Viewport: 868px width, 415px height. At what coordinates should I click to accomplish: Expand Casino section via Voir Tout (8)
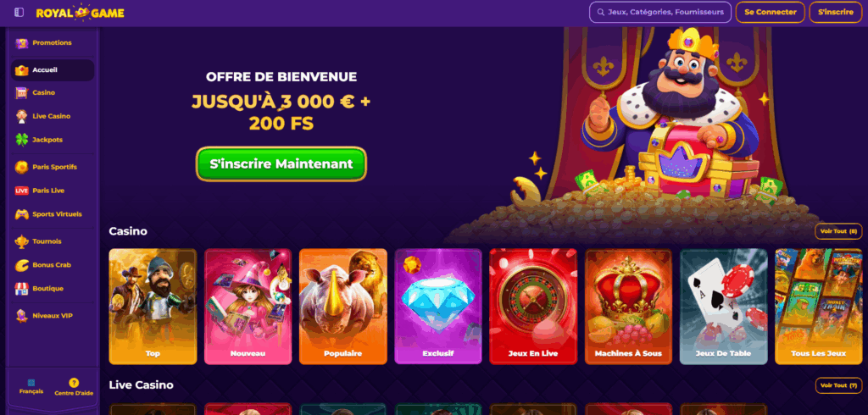pyautogui.click(x=838, y=231)
